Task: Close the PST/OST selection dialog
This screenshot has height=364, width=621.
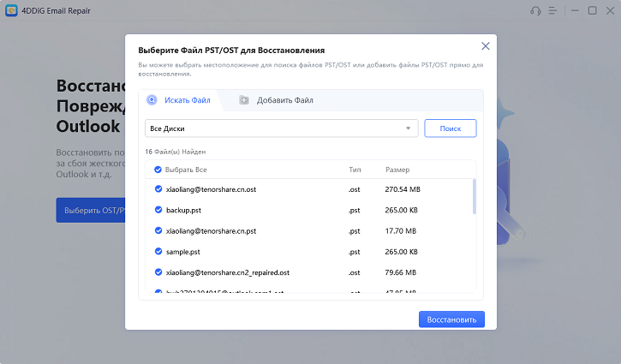Action: [x=486, y=46]
